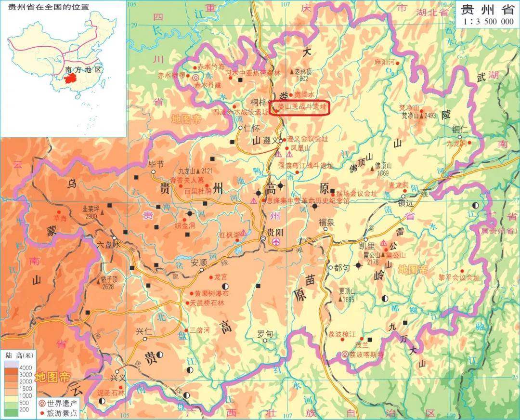This screenshot has height=420, width=520.
Task: Click the 贵州省 map title
Action: [x=488, y=10]
